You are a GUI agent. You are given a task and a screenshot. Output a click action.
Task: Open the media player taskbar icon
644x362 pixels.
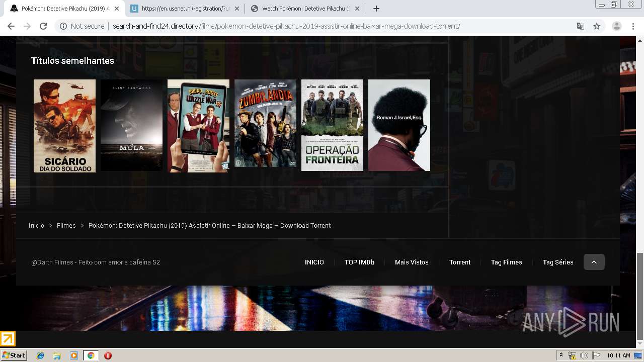tap(74, 355)
